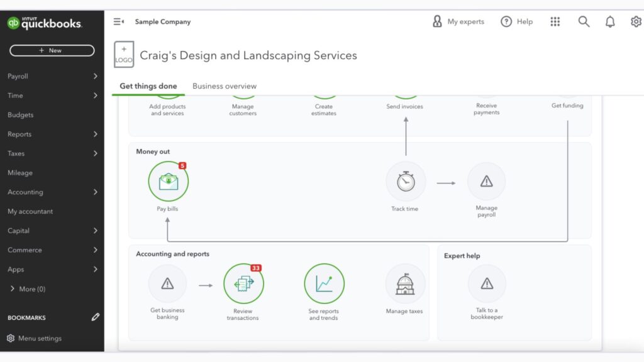Image resolution: width=644 pixels, height=362 pixels.
Task: Click the Get funding label
Action: pos(567,106)
